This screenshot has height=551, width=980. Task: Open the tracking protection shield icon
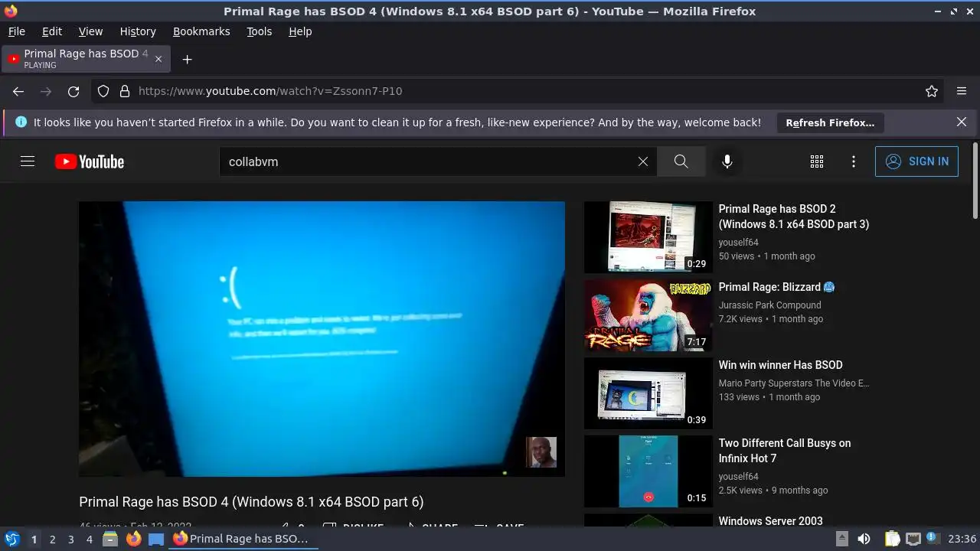103,91
